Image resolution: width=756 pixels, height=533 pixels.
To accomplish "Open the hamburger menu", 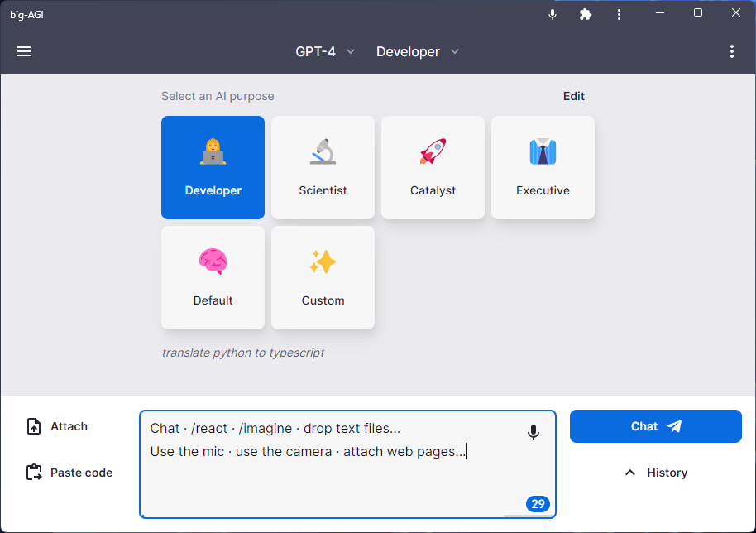I will point(24,51).
